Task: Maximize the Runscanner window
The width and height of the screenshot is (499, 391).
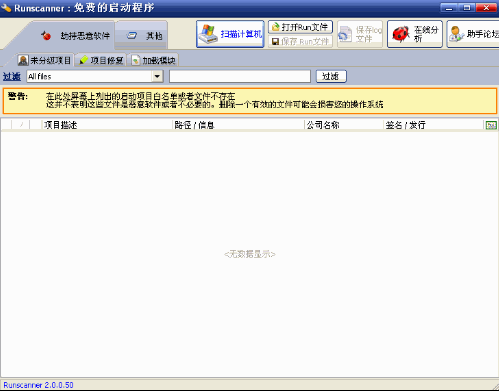Action: coord(467,8)
